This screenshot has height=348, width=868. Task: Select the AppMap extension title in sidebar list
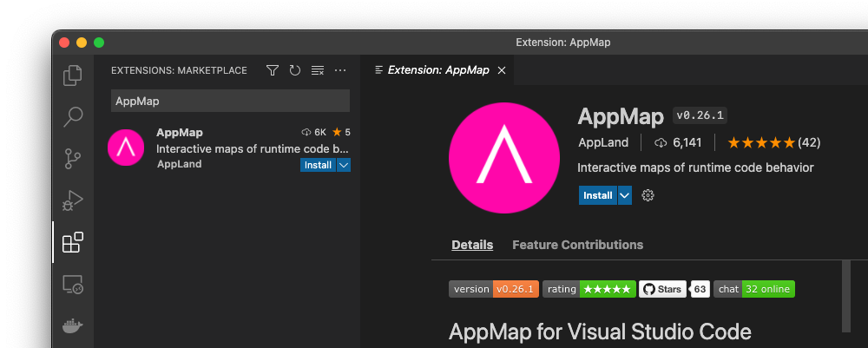click(180, 132)
